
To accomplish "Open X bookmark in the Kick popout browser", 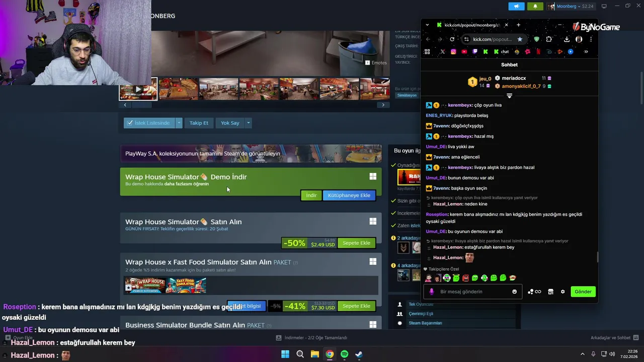I will tap(442, 51).
